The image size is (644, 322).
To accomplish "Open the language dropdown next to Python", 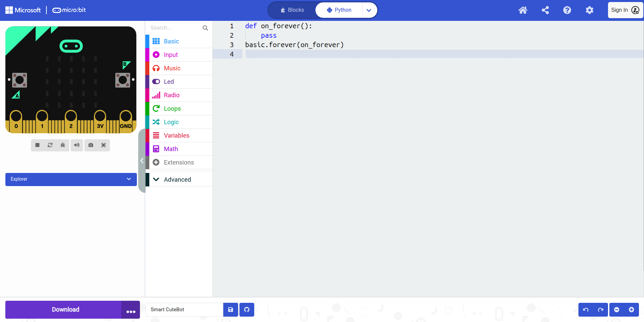I will (x=369, y=10).
